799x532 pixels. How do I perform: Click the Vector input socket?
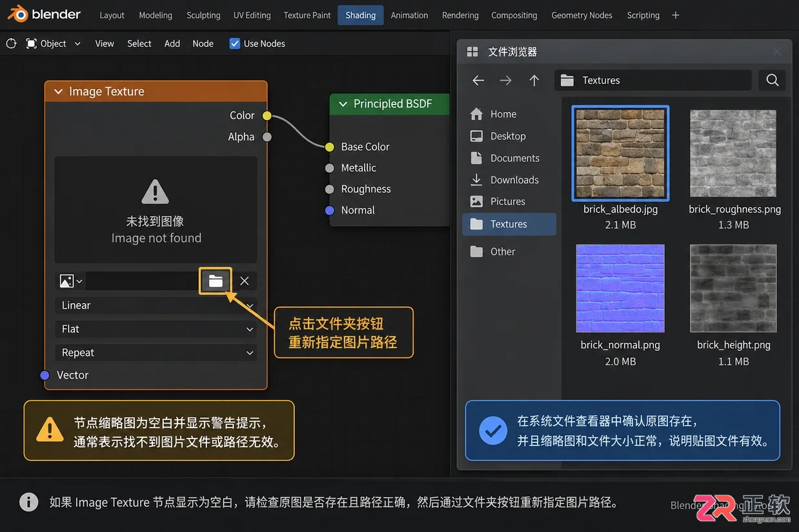(x=45, y=375)
